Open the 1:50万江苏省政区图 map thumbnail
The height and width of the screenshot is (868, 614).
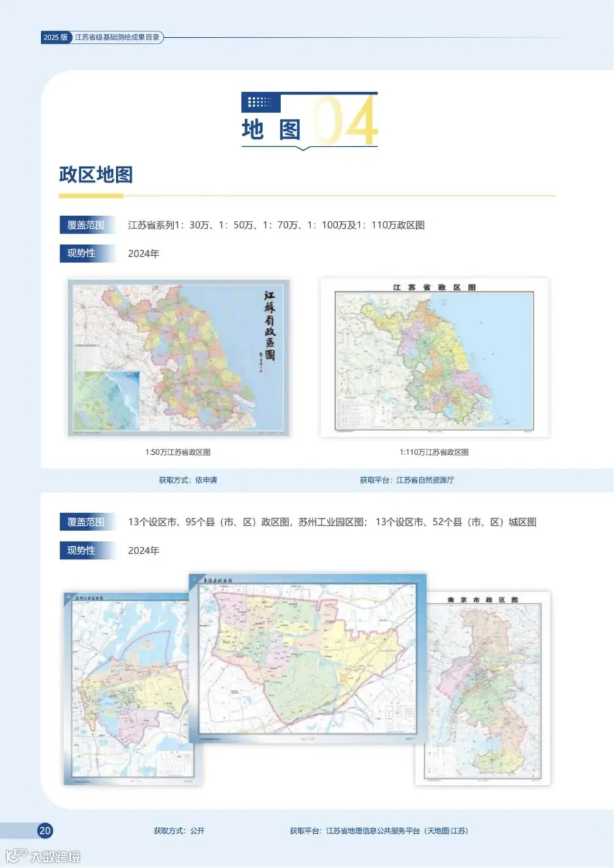pyautogui.click(x=179, y=358)
